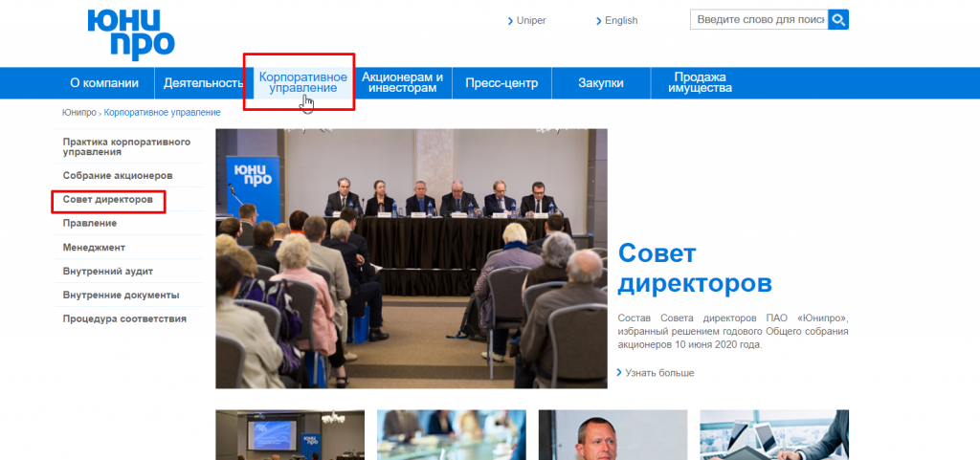The width and height of the screenshot is (980, 460).
Task: Click the Юнипро logo
Action: (x=129, y=33)
